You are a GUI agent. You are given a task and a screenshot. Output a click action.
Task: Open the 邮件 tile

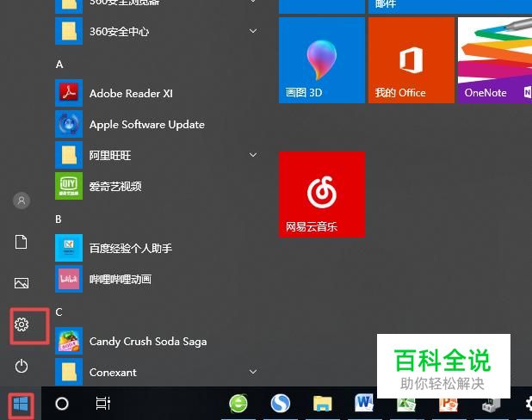pos(450,6)
